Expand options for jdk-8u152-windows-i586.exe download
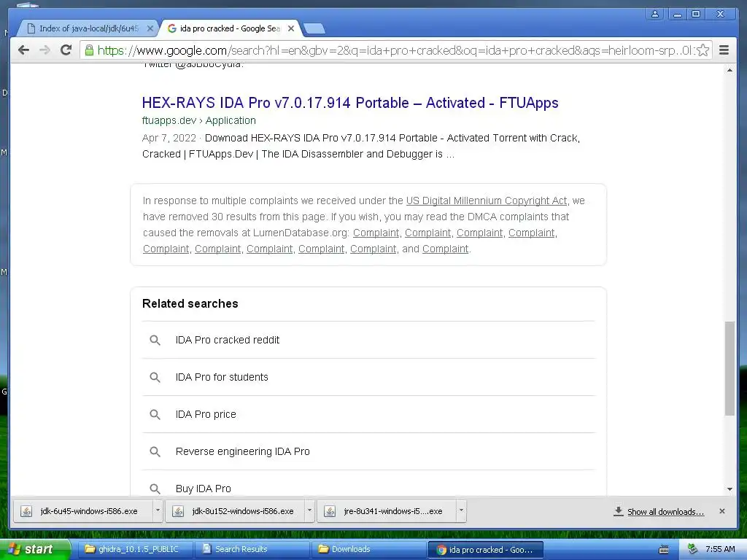747x560 pixels. 309,511
